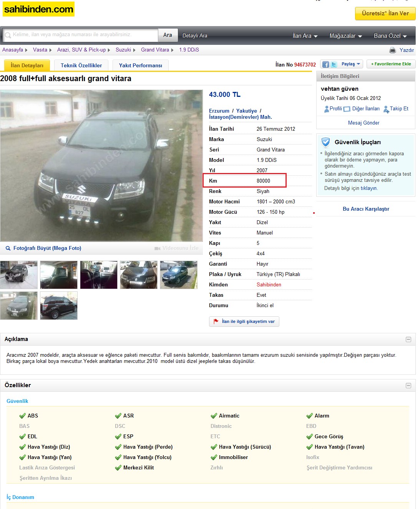Open Bu Aracı Karşılaştır link

pos(366,209)
